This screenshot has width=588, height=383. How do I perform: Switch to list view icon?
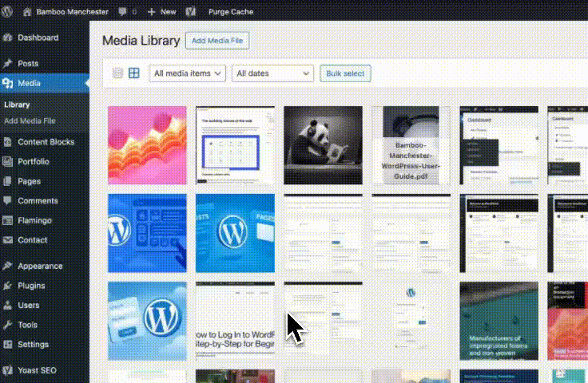point(117,73)
